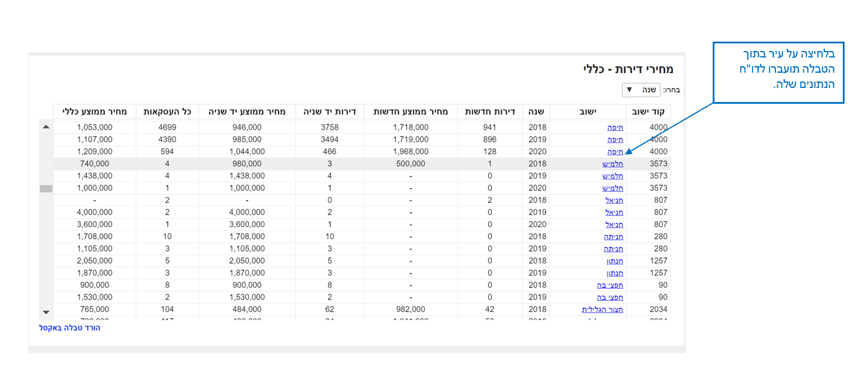Image resolution: width=868 pixels, height=370 pixels.
Task: Click the table's vertical scrollbar thumb
Action: (x=46, y=189)
